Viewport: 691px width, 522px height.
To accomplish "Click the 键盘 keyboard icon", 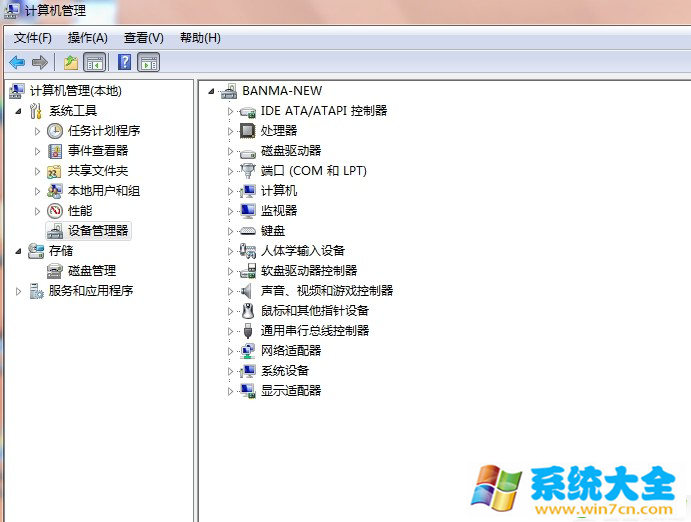I will pyautogui.click(x=248, y=231).
